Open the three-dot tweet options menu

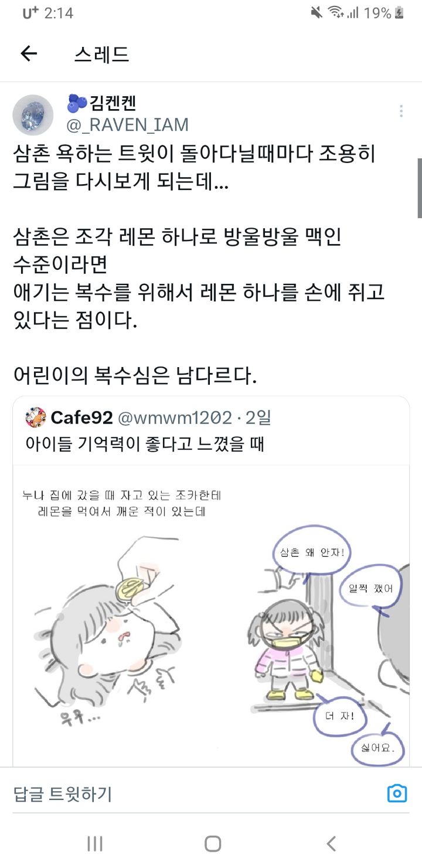point(401,111)
